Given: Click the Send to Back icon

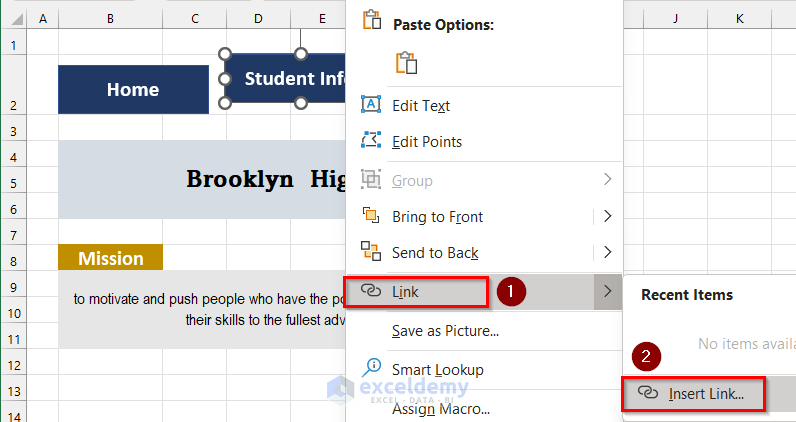Looking at the screenshot, I should point(371,252).
